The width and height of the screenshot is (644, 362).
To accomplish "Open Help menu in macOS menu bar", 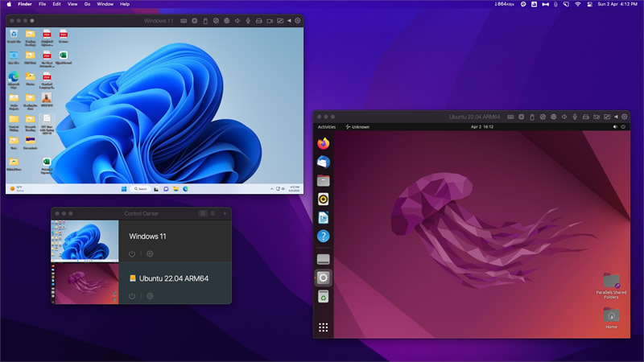I will (125, 4).
